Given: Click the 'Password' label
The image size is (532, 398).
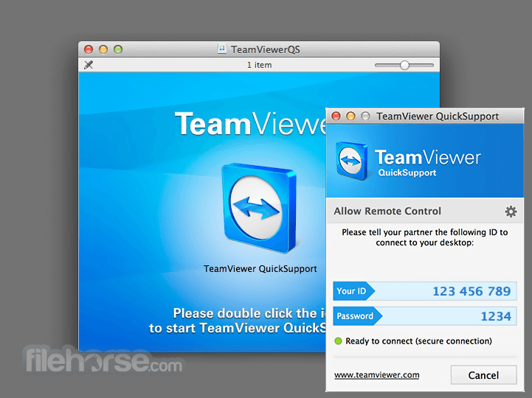Looking at the screenshot, I should [x=355, y=316].
